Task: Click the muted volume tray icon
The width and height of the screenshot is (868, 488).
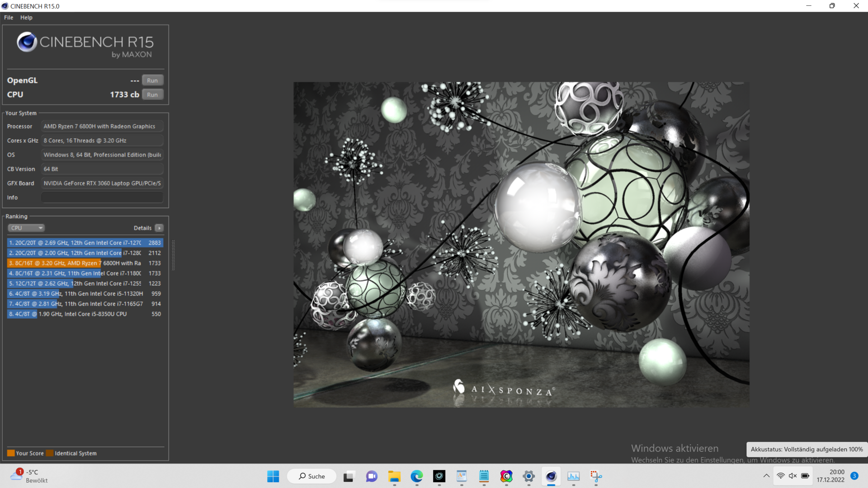Action: [x=793, y=476]
